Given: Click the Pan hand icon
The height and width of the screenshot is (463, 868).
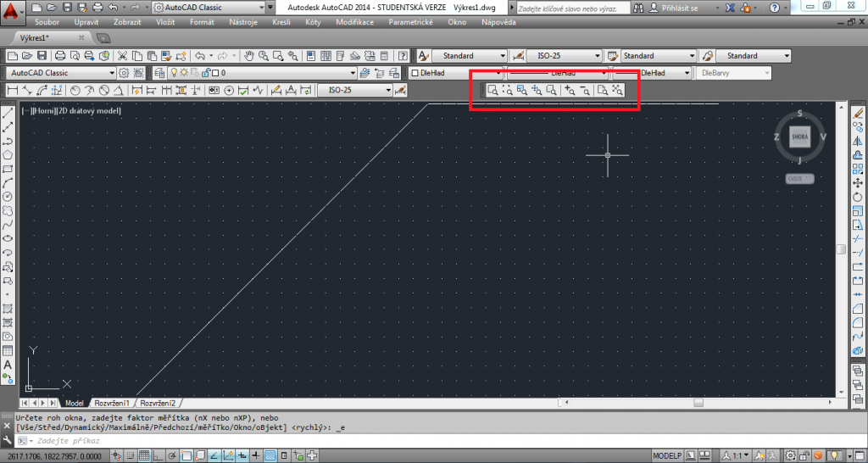Looking at the screenshot, I should 249,56.
